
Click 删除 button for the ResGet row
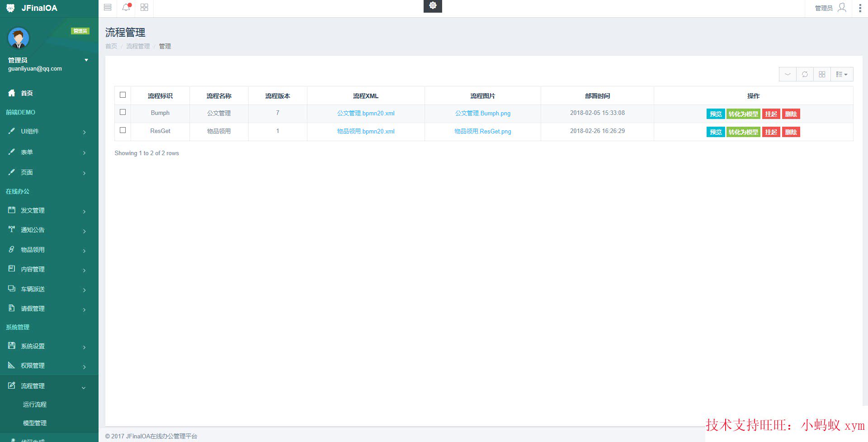click(x=791, y=132)
